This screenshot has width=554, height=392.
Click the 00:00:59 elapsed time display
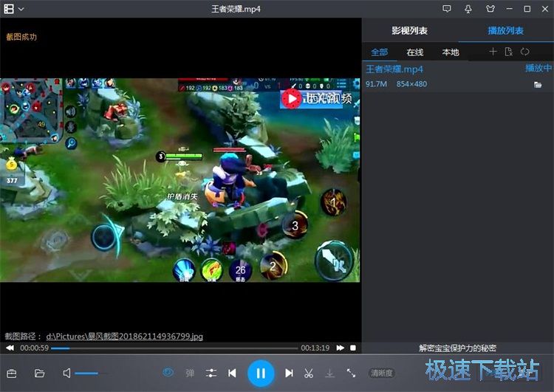pyautogui.click(x=34, y=348)
